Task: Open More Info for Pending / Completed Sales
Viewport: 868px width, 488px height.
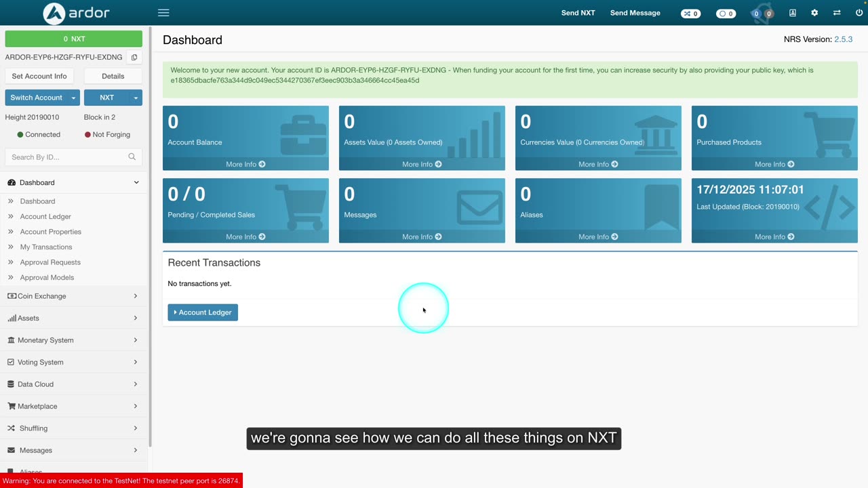Action: point(245,237)
